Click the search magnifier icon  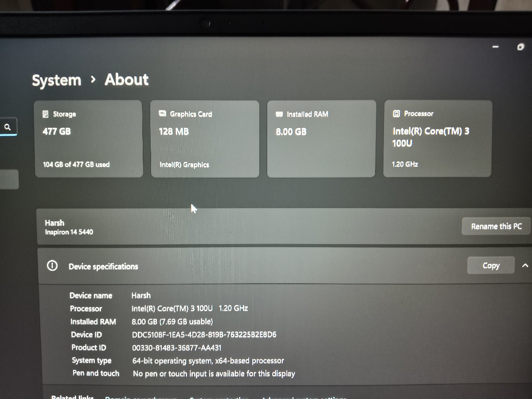[x=8, y=127]
